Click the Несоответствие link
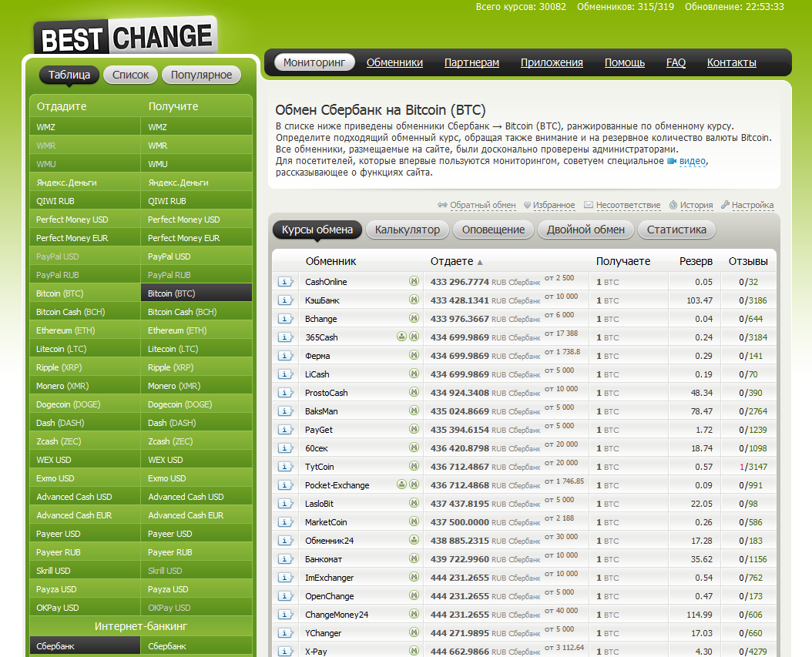Viewport: 812px width, 657px height. pyautogui.click(x=628, y=205)
